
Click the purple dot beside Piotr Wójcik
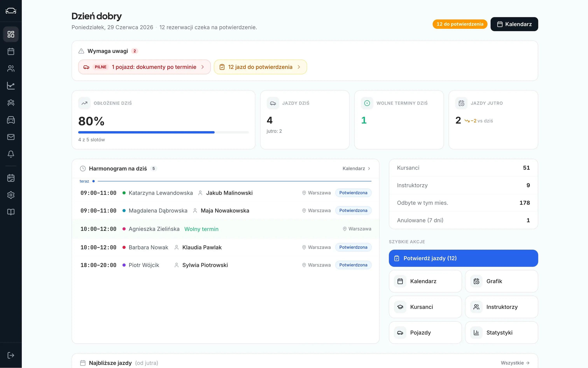click(x=124, y=265)
